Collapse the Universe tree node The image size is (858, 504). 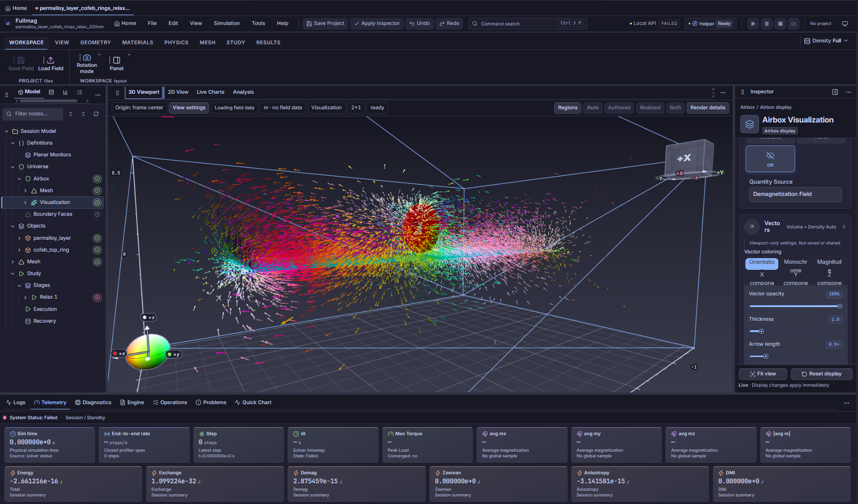(x=13, y=167)
